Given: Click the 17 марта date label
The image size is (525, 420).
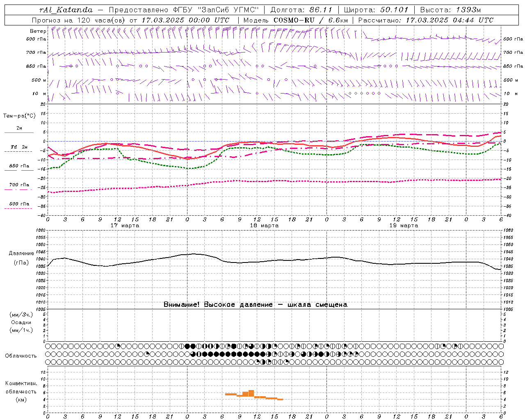Looking at the screenshot, I should click(x=125, y=226).
